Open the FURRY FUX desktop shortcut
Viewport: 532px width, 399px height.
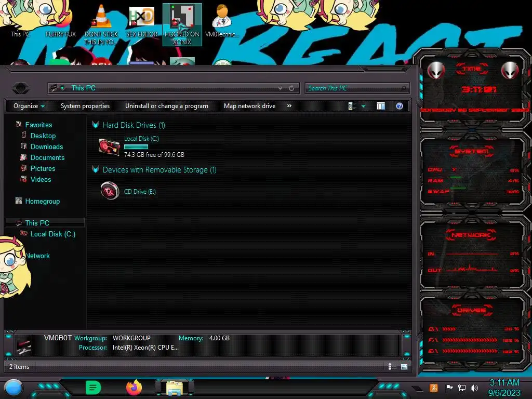[x=61, y=34]
